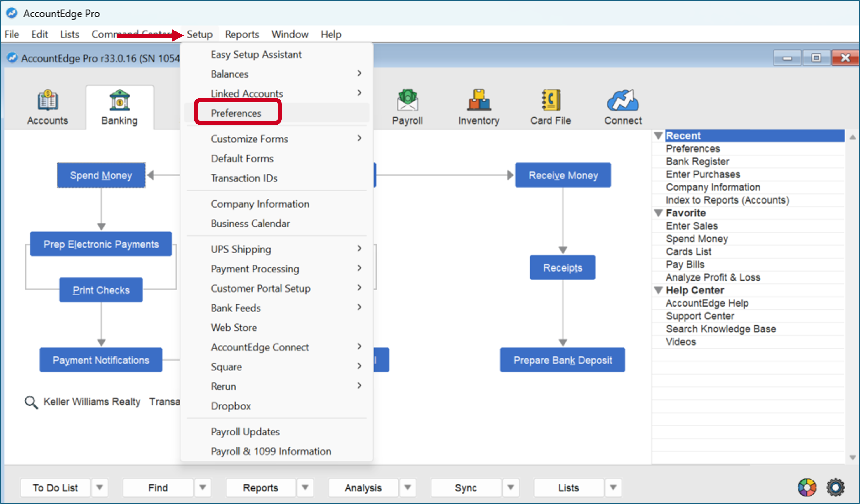Image resolution: width=860 pixels, height=504 pixels.
Task: Click the sidebar scrollbar down arrow
Action: coord(852,458)
